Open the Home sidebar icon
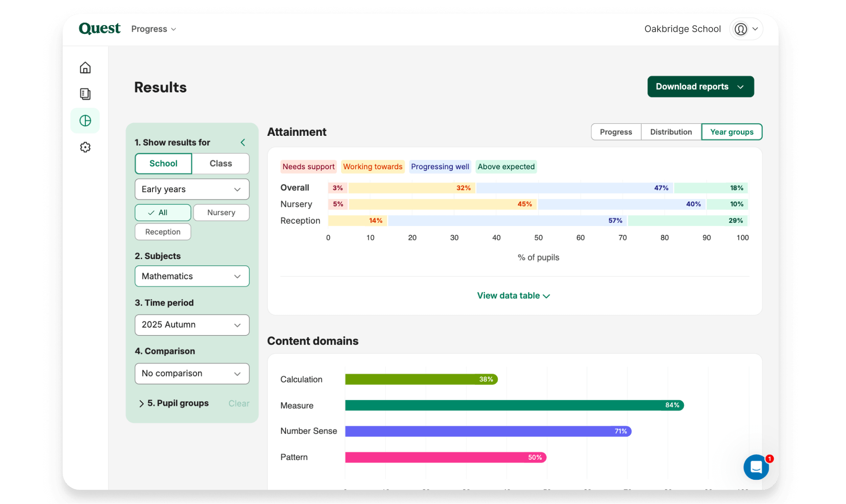 pyautogui.click(x=85, y=68)
